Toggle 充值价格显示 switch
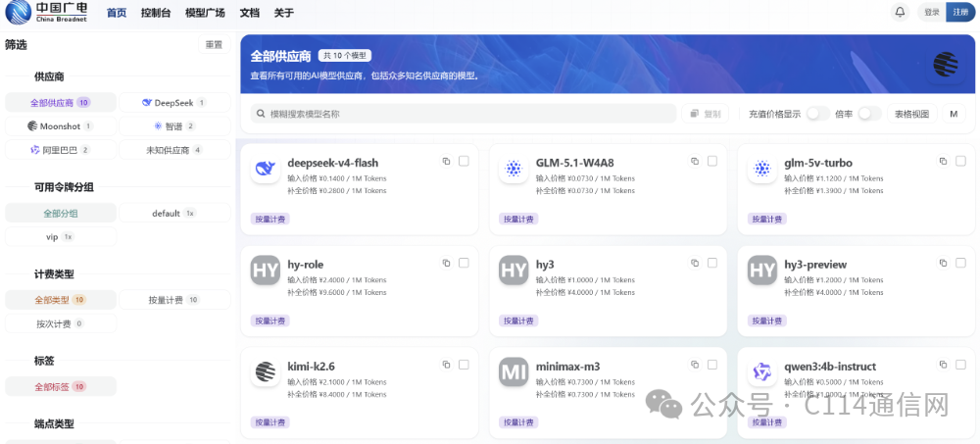This screenshot has height=444, width=980. point(817,114)
